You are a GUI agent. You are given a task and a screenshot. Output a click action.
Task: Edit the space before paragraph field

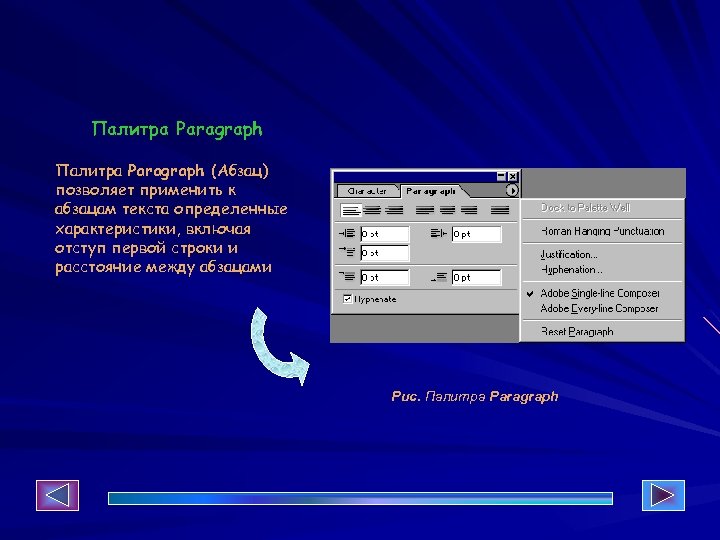(384, 277)
